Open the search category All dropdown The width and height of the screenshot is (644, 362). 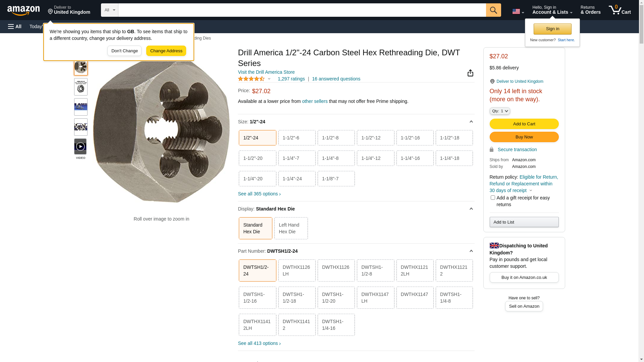[109, 10]
